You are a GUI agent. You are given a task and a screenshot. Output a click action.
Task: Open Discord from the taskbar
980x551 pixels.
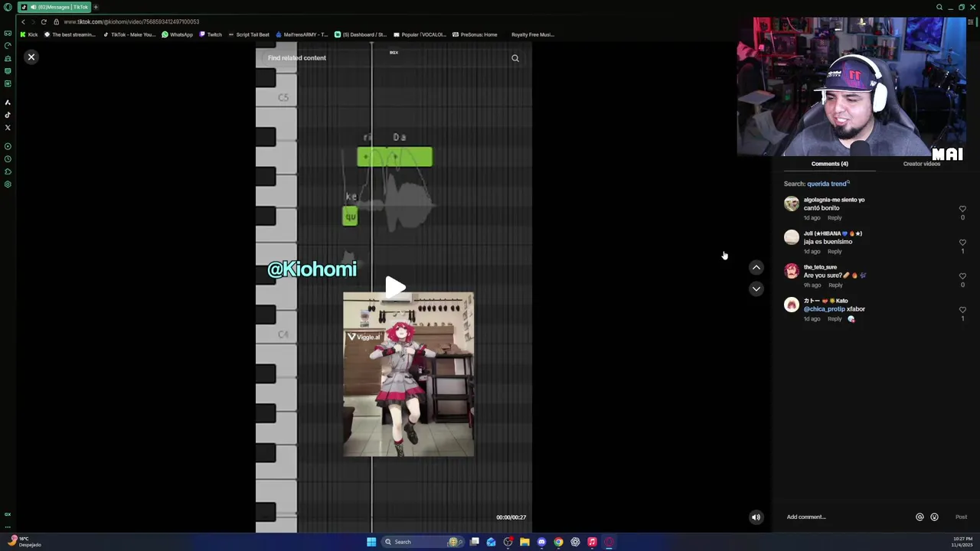(x=541, y=542)
